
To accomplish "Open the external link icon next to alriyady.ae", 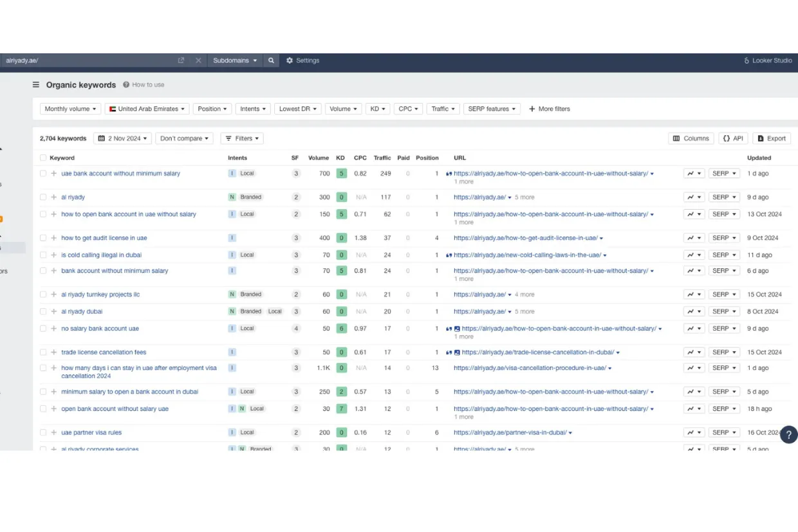I will (x=181, y=60).
